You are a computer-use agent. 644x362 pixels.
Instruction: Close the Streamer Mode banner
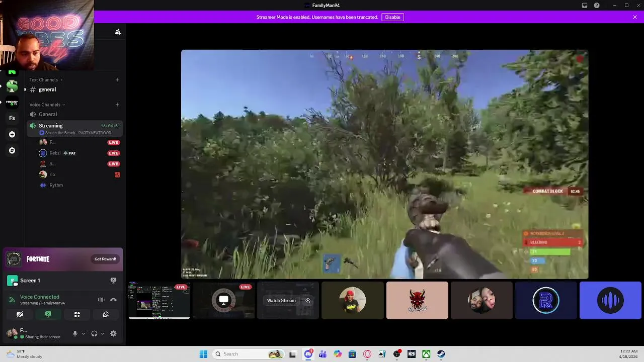635,17
